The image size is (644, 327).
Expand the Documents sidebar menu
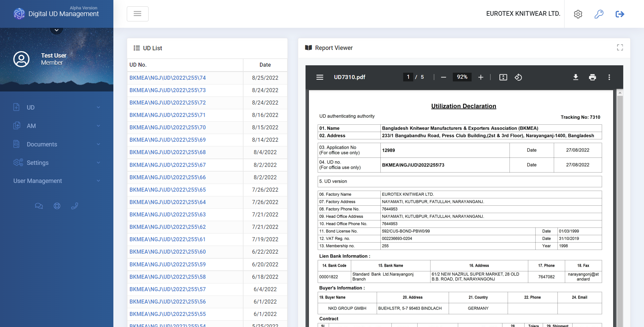point(57,144)
